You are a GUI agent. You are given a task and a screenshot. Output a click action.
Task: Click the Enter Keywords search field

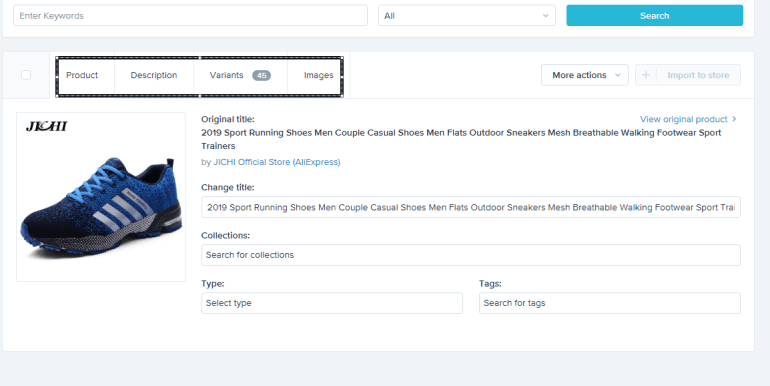190,16
